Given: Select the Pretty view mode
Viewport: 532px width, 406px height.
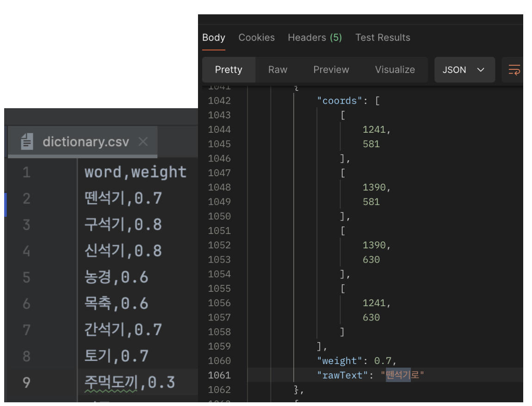Looking at the screenshot, I should pyautogui.click(x=229, y=69).
